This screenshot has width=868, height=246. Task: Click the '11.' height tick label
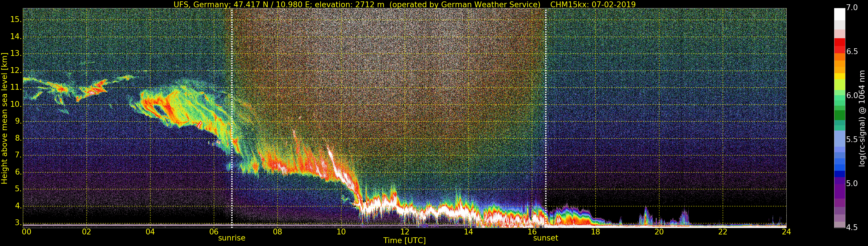(x=16, y=87)
